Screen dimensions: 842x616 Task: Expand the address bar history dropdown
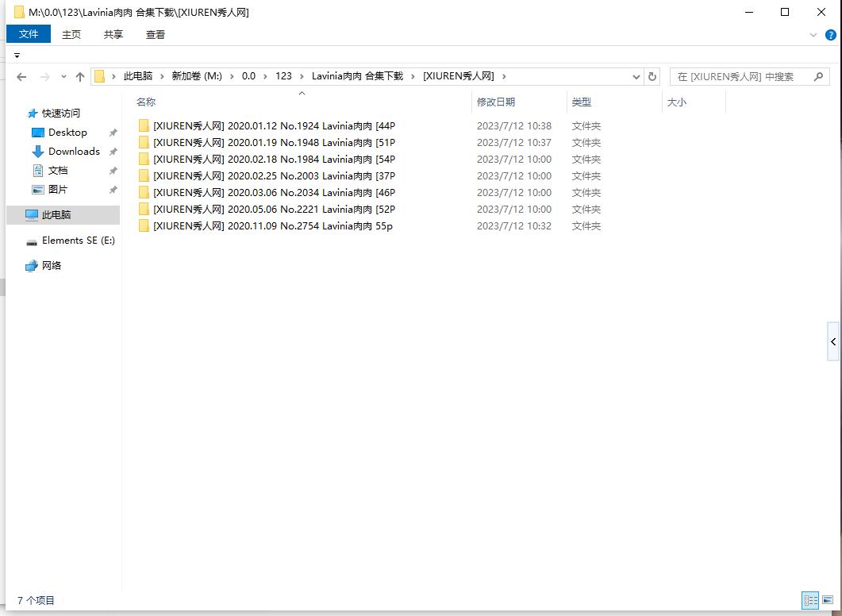tap(636, 77)
